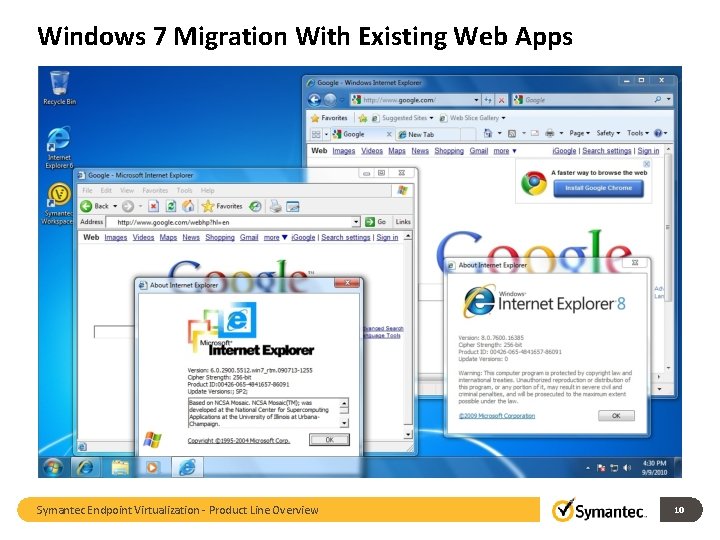Screen dimensions: 720x540
Task: Click IE8 Stop button beside address bar
Action: click(501, 100)
